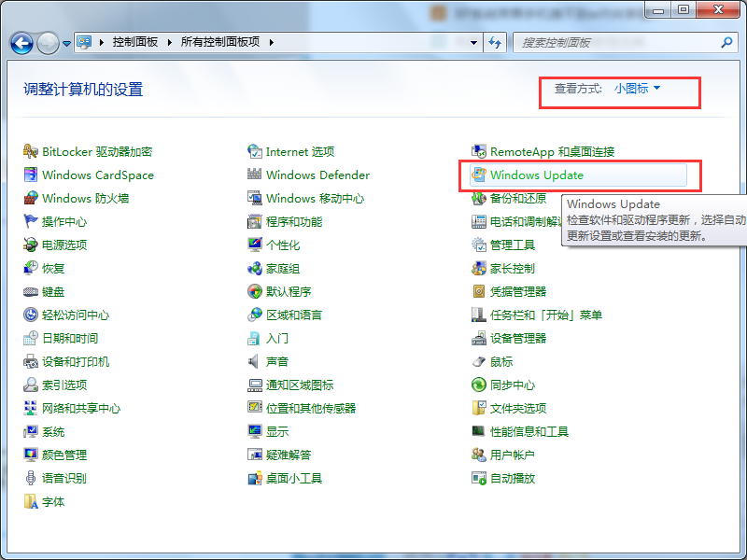Click the greyed Forward navigation button
The image size is (747, 560).
[49, 43]
